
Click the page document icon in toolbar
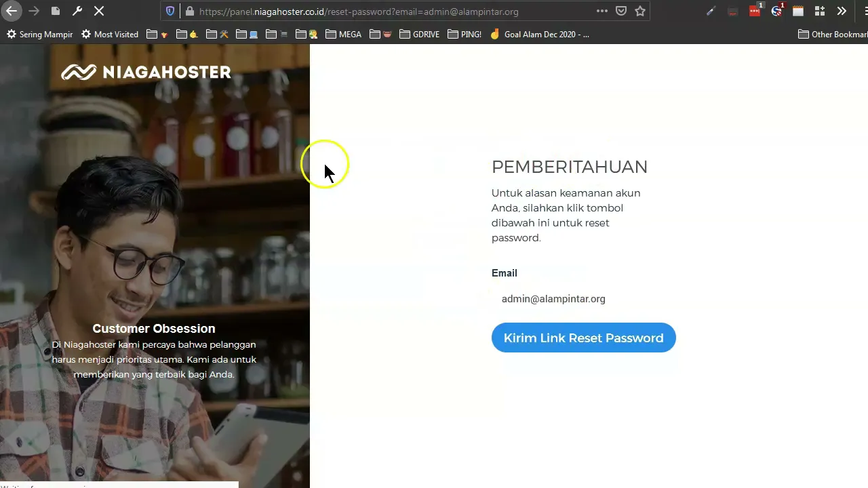point(56,12)
